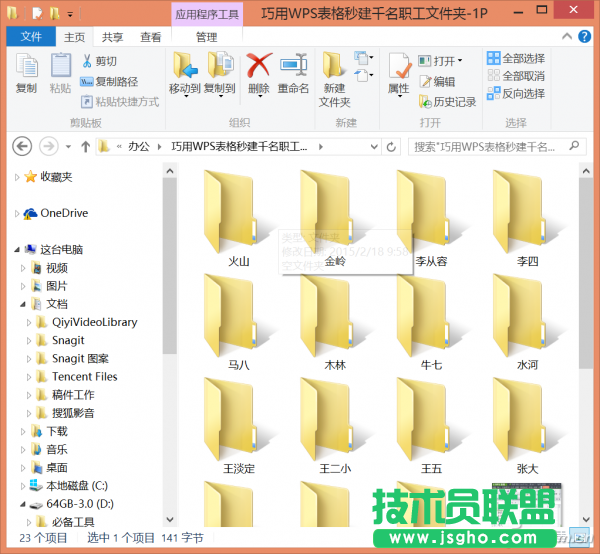This screenshot has width=600, height=554.
Task: Click the Copy (复制) ribbon icon
Action: click(x=26, y=65)
